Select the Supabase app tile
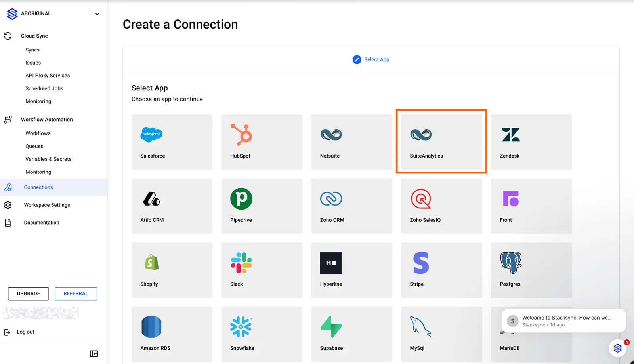Viewport: 634px width, 364px height. pos(351,334)
